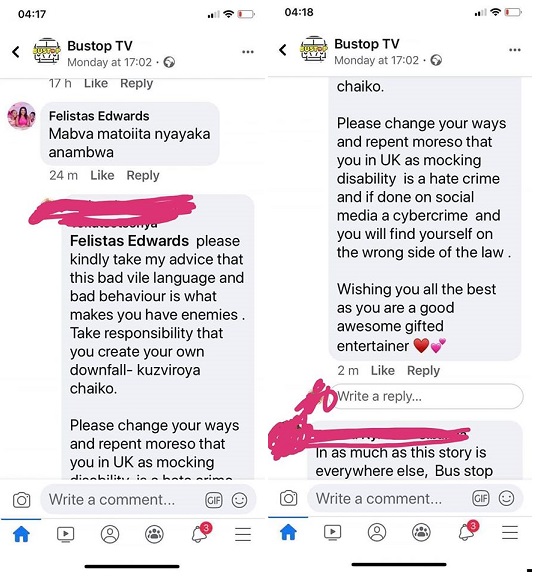This screenshot has height=586, width=545.
Task: Tap the back arrow in left screenshot
Action: [x=16, y=52]
